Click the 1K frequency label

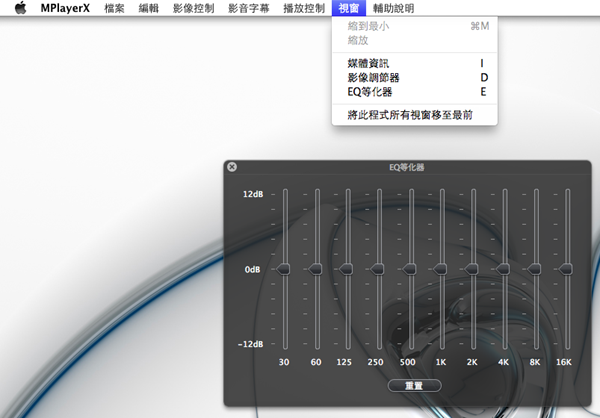coord(441,362)
